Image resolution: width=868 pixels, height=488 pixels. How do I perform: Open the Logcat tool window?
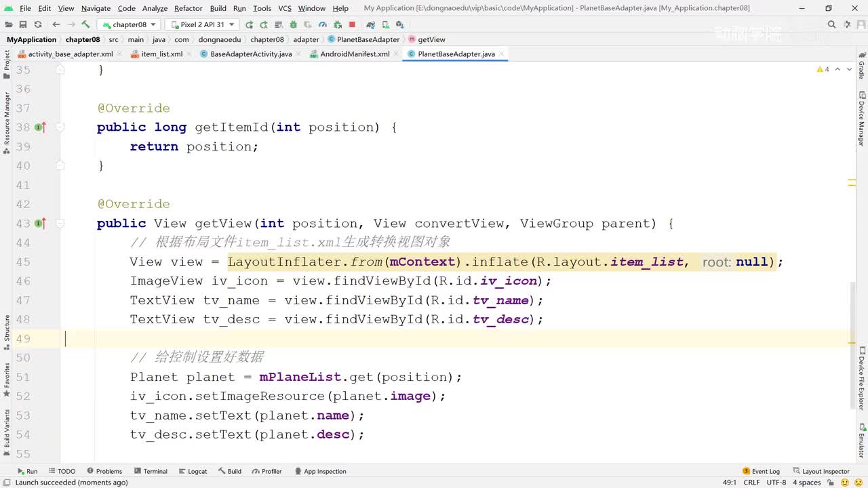point(193,471)
